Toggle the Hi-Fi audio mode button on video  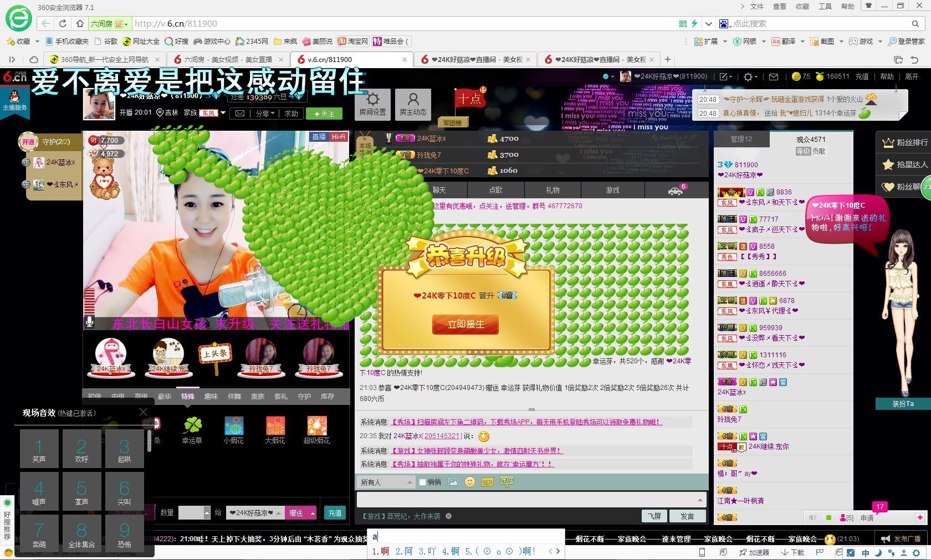coord(338,137)
